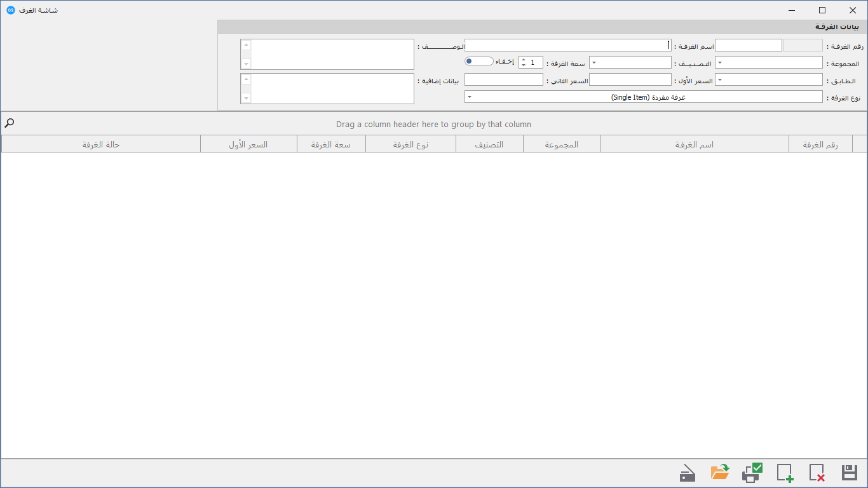This screenshot has width=868, height=488.
Task: Minimize the شاشة الغرف window
Action: pyautogui.click(x=792, y=10)
